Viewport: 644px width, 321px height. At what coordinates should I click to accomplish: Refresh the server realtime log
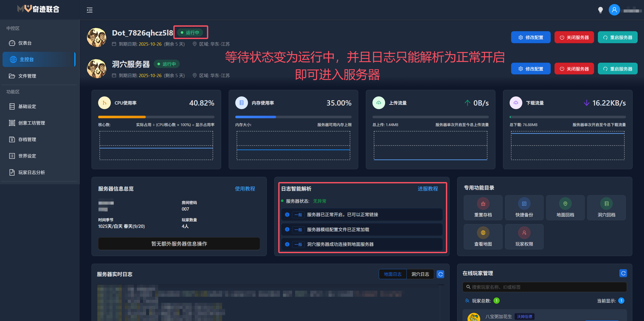click(440, 274)
